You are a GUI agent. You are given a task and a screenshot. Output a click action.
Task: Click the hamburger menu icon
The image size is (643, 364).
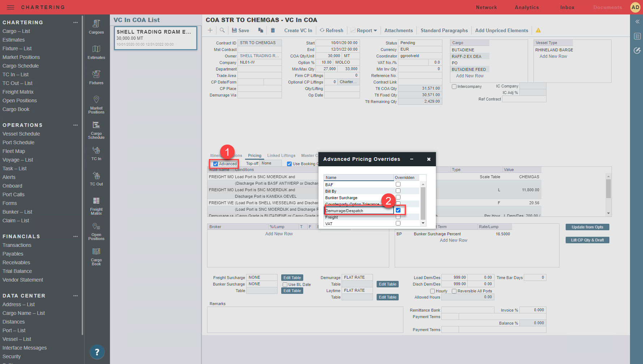point(10,7)
